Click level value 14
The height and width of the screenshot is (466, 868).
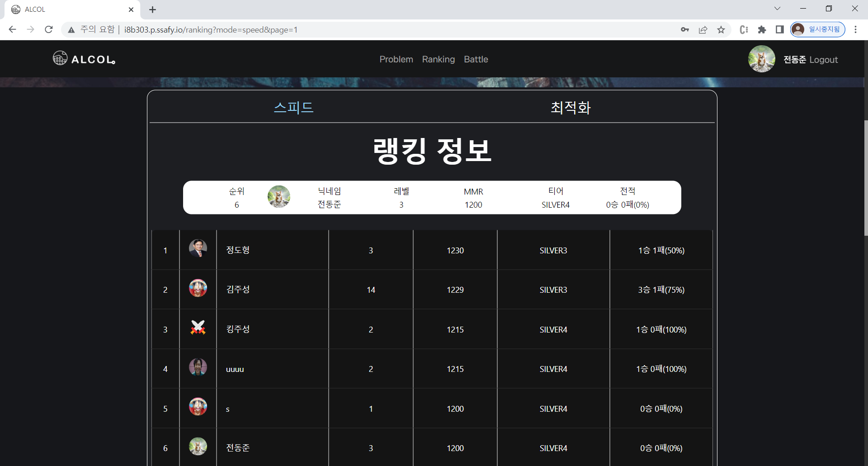click(x=371, y=290)
